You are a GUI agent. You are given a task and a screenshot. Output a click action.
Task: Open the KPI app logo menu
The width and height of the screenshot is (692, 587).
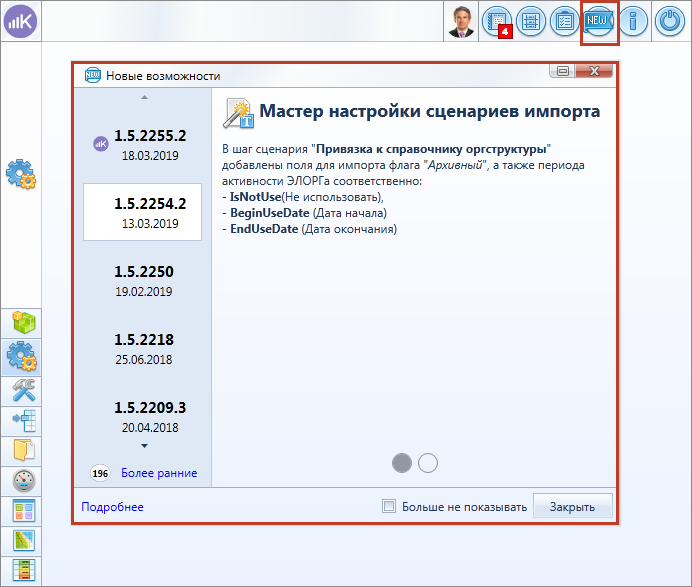(x=21, y=21)
